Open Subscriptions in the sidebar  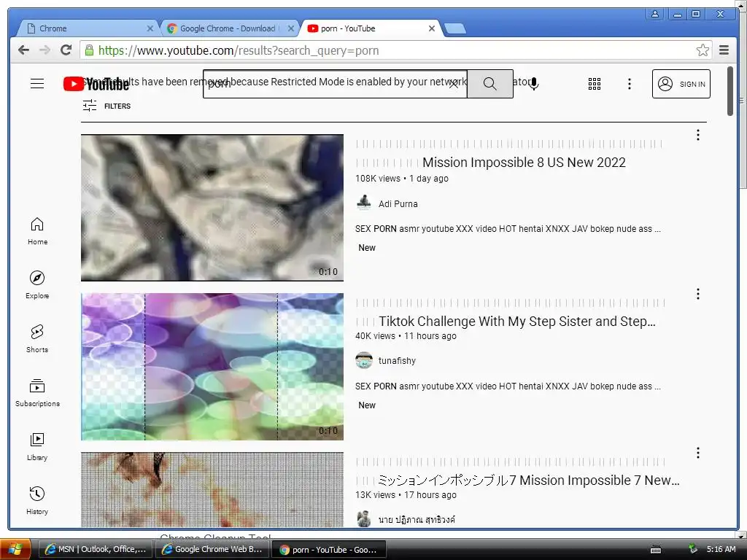37,392
